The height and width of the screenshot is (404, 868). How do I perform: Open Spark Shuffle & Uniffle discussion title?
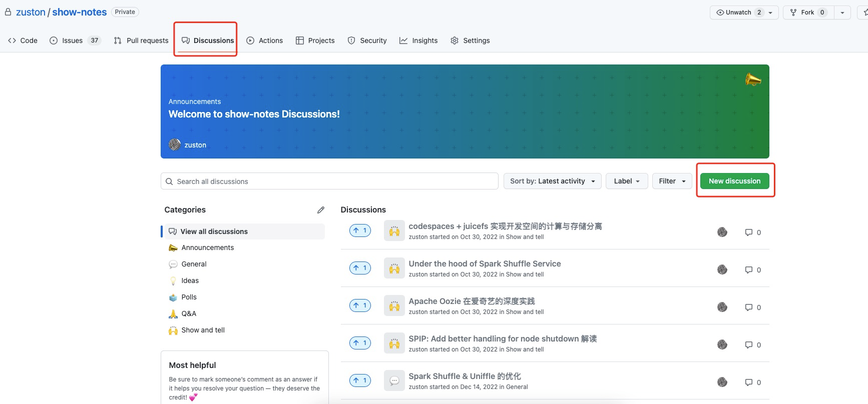(x=465, y=376)
